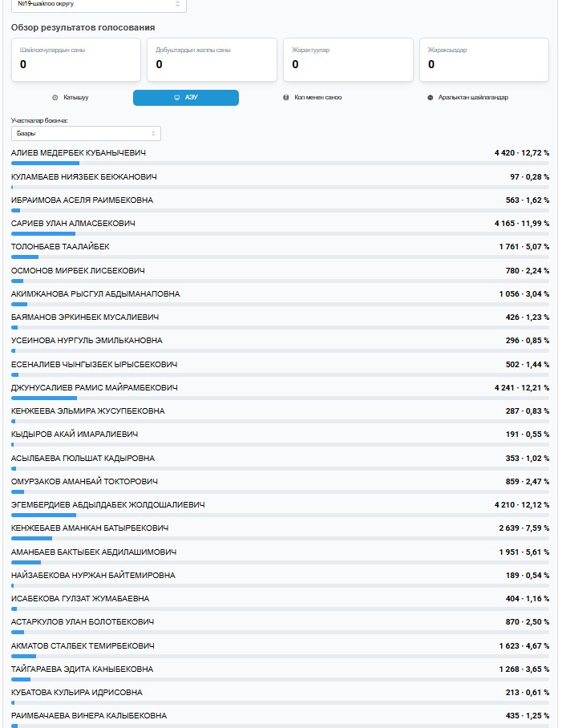Click the database icon beside Кол менен саноо
Screen dimensions: 562x728
click(286, 98)
